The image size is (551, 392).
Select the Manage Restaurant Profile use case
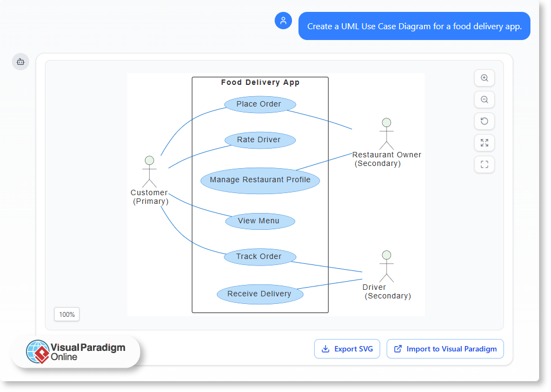(x=260, y=180)
